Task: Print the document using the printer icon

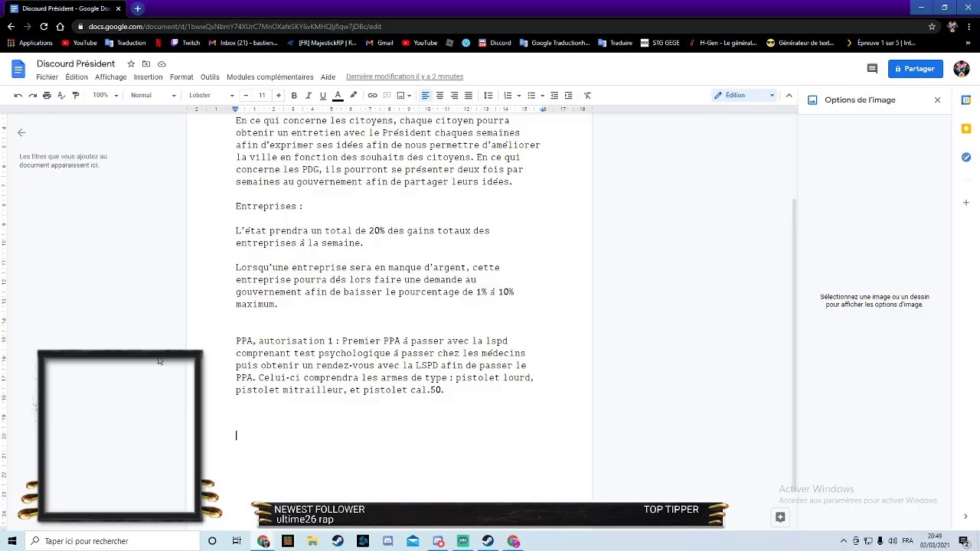Action: click(47, 96)
